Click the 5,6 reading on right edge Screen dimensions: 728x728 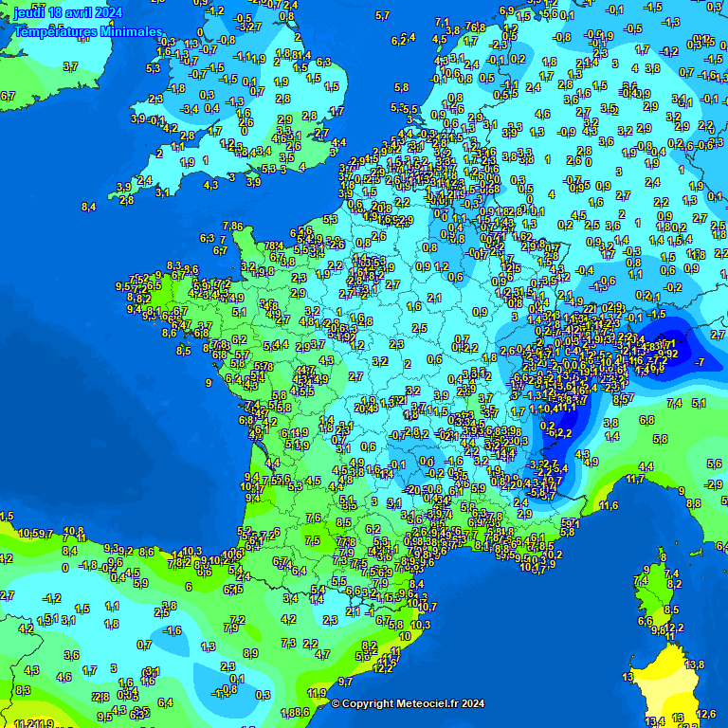tap(714, 464)
